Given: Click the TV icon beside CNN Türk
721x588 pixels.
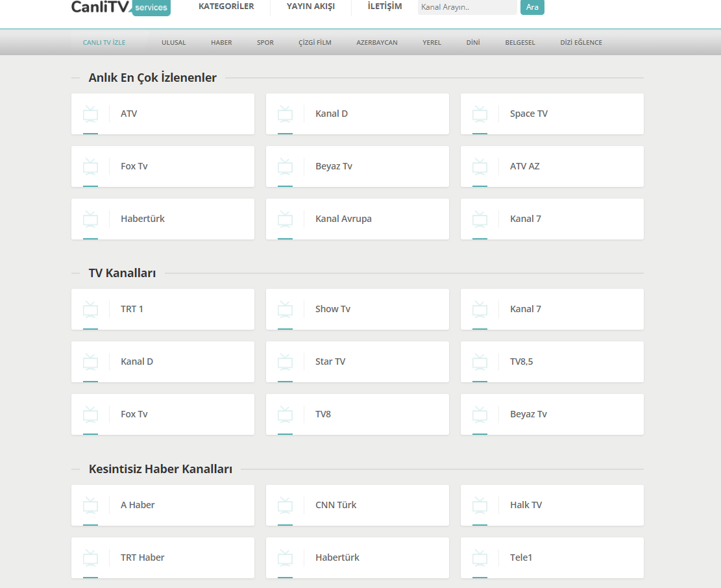Looking at the screenshot, I should 285,505.
